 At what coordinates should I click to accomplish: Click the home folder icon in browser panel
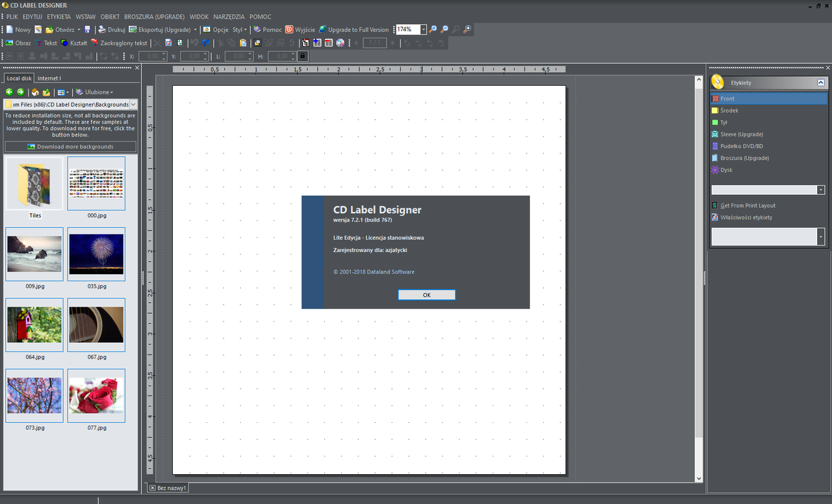tap(35, 92)
